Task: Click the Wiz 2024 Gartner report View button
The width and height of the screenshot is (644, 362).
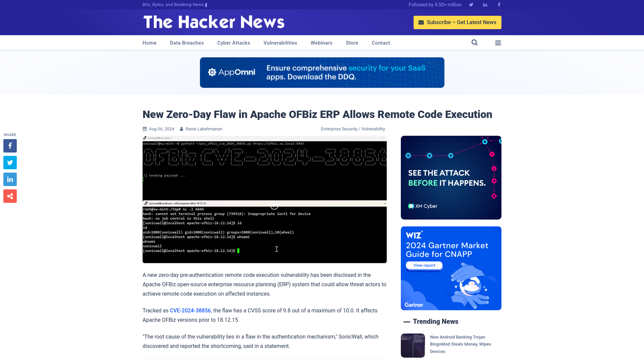Action: [423, 265]
